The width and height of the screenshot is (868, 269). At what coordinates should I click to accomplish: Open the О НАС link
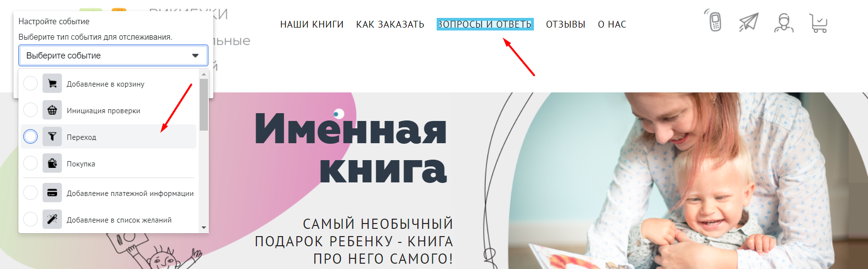coord(612,25)
